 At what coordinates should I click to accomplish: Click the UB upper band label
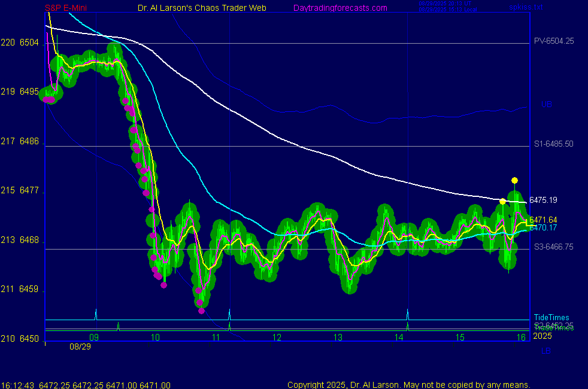[x=546, y=104]
